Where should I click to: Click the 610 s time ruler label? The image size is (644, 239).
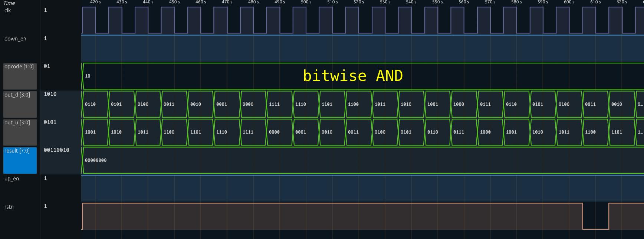coord(595,2)
